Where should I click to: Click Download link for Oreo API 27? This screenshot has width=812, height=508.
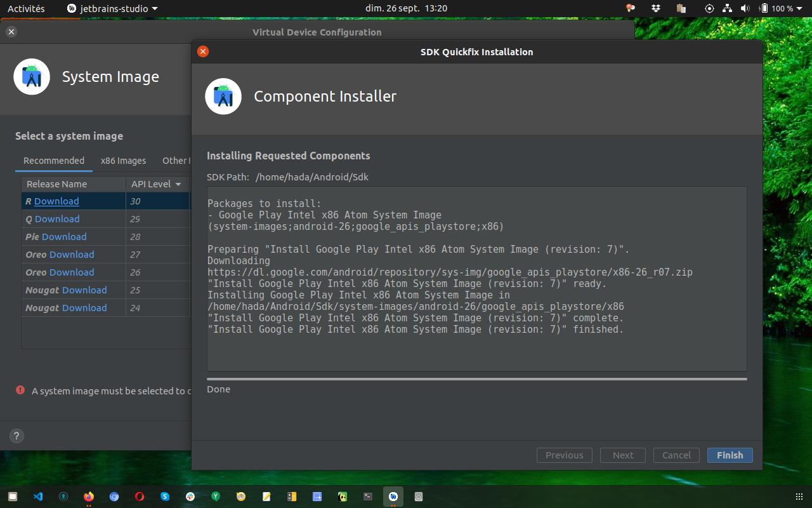[x=72, y=255]
